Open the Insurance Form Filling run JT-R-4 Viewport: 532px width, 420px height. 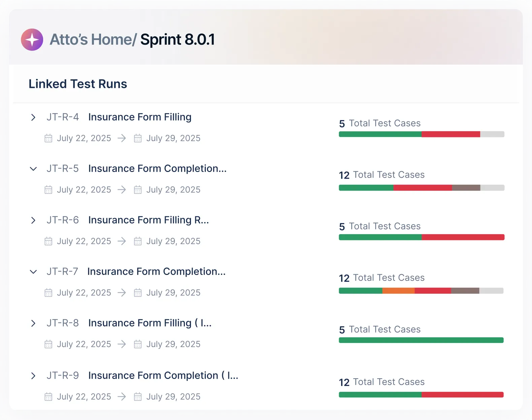(140, 117)
